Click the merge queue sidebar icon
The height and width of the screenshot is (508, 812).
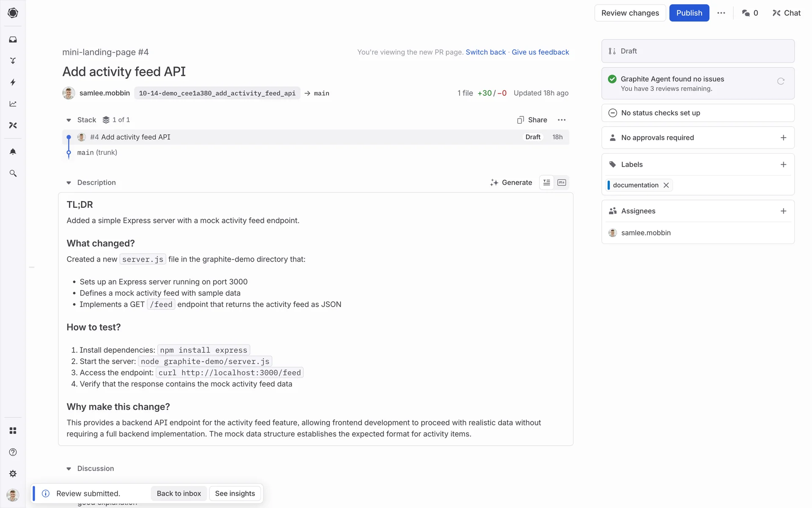click(13, 61)
